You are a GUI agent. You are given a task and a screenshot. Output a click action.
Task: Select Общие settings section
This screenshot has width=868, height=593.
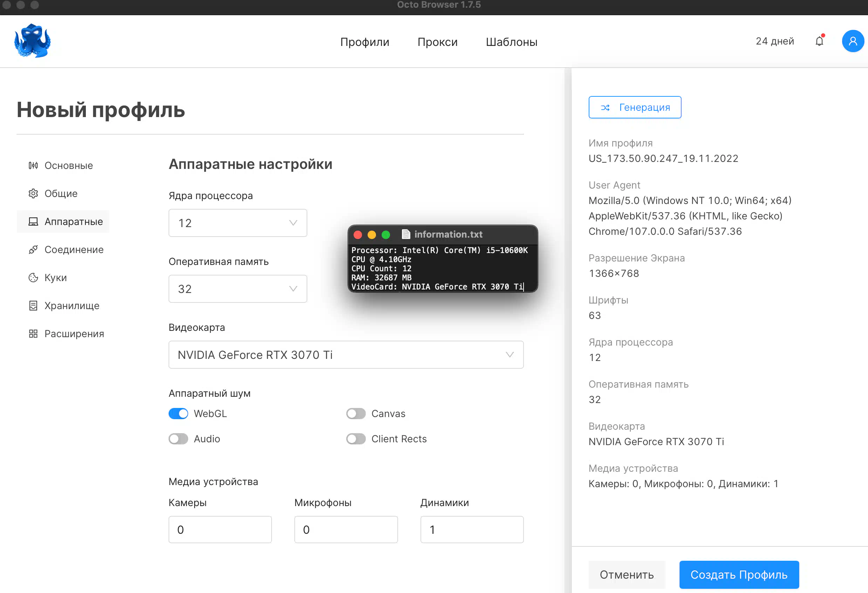pos(63,193)
